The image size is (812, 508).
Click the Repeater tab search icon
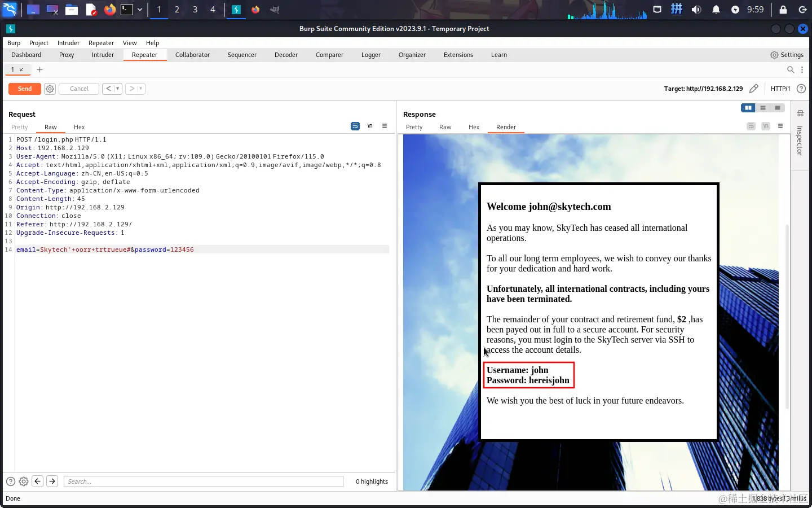(791, 70)
